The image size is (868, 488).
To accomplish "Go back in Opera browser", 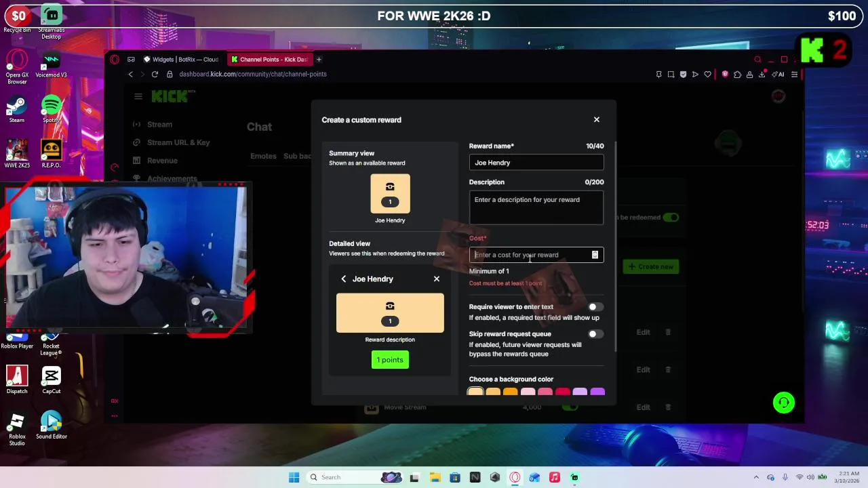I will (131, 75).
